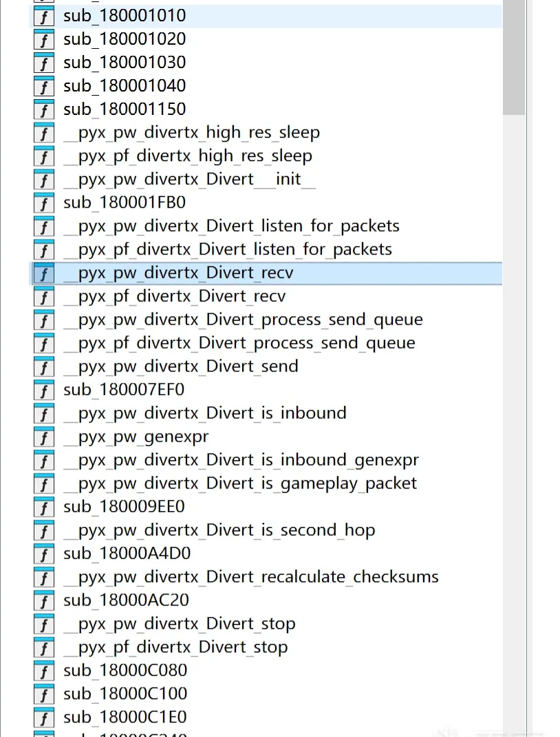Viewport: 560px width, 737px height.
Task: Select function name sub_180001010
Action: (125, 16)
